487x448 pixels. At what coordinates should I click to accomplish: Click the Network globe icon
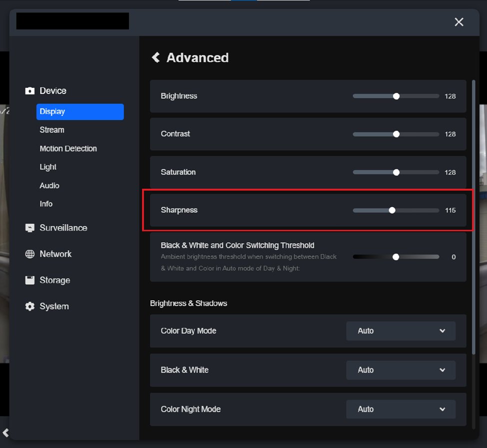(30, 254)
